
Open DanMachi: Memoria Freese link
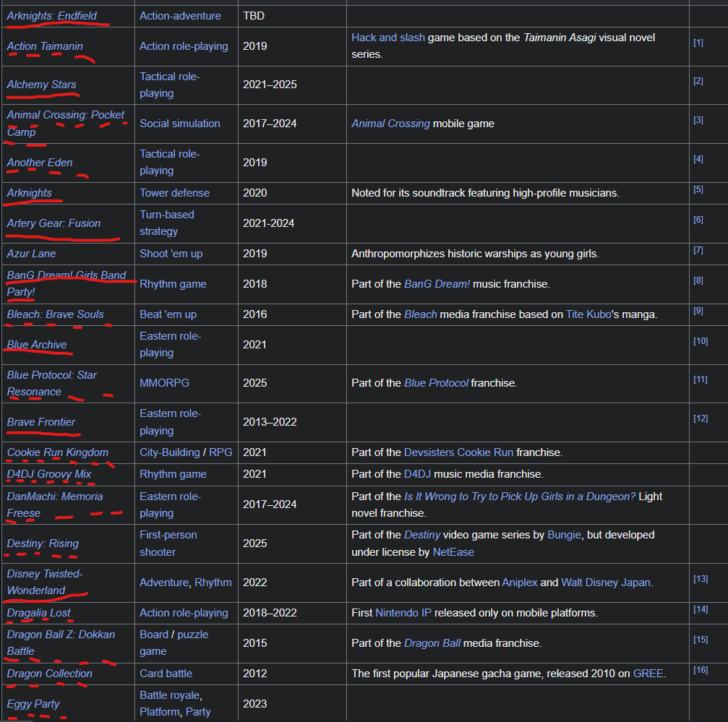[x=55, y=505]
